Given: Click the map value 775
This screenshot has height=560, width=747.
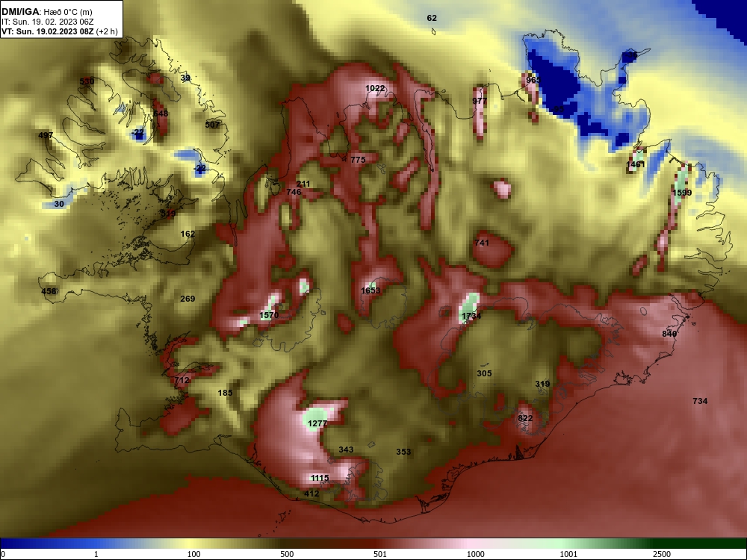Looking at the screenshot, I should tap(358, 160).
